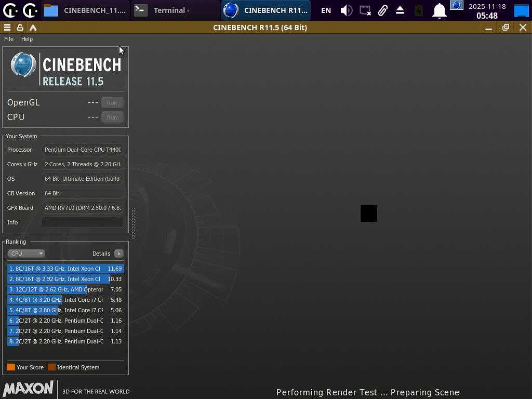Open second launcher icon in taskbar
Viewport: 532px width, 399px height.
[x=30, y=10]
